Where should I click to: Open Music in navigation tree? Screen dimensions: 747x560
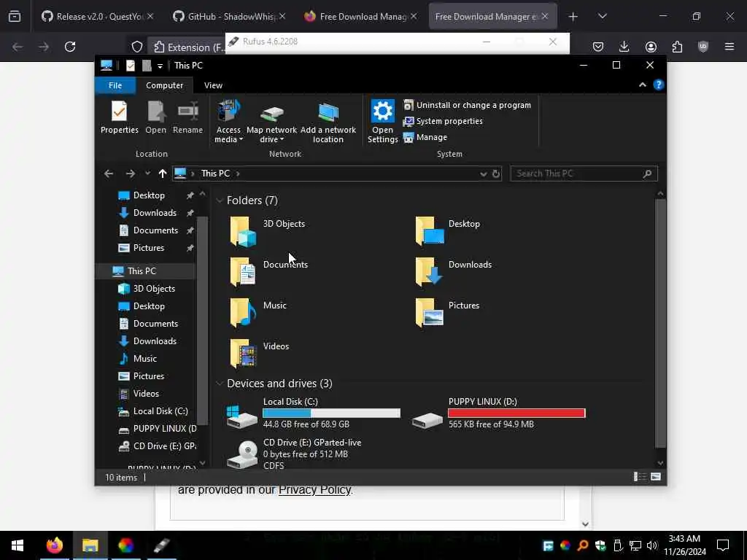[x=144, y=359]
